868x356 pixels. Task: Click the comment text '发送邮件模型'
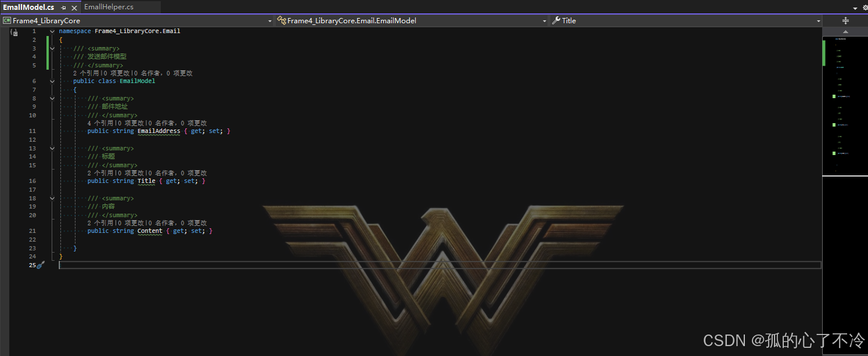point(107,57)
